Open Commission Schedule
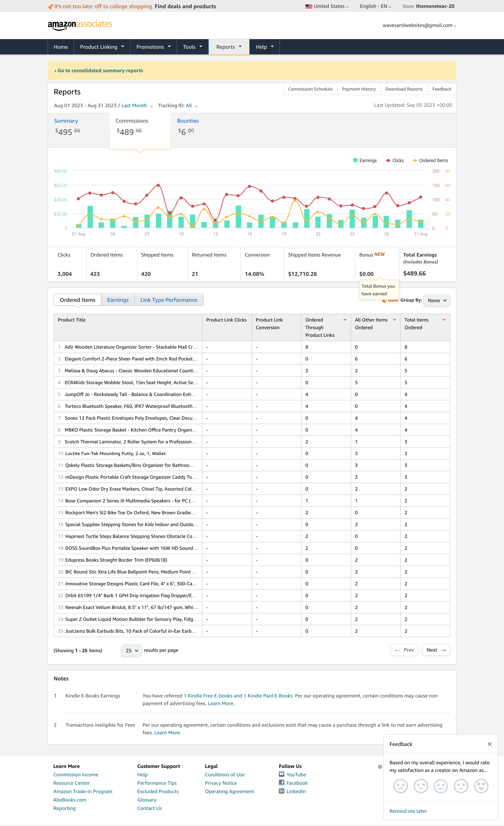This screenshot has height=826, width=504. coord(310,89)
